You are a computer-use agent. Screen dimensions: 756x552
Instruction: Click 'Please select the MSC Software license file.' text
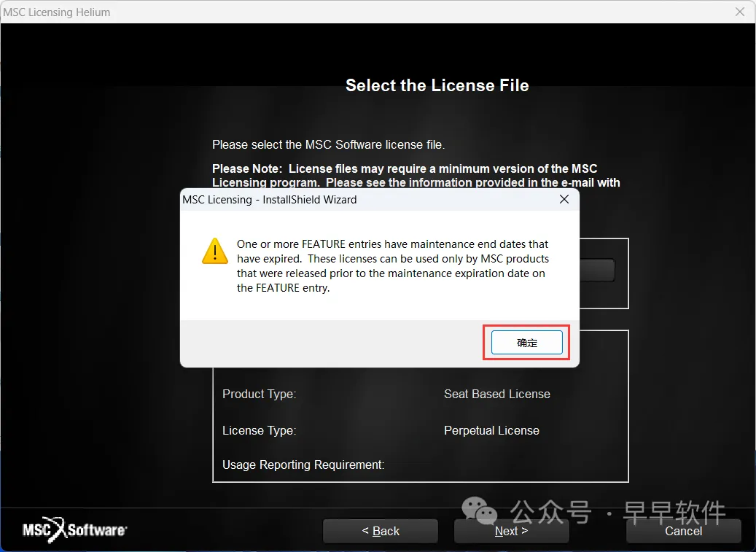tap(328, 144)
